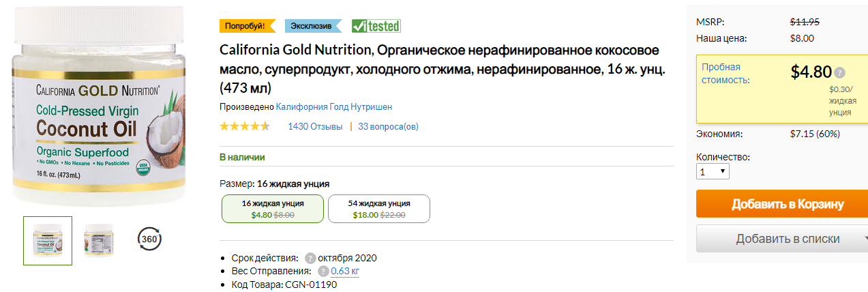Select the 54 жидкая унция size option
This screenshot has width=868, height=292.
point(379,209)
